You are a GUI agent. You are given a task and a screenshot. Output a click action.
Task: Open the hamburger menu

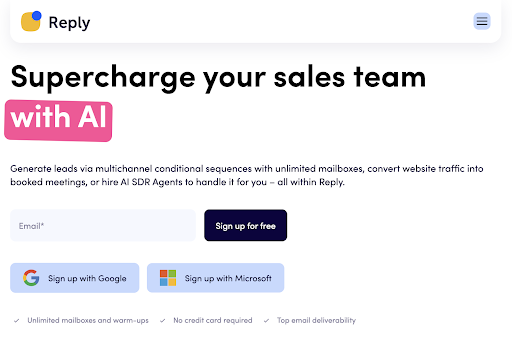(482, 21)
